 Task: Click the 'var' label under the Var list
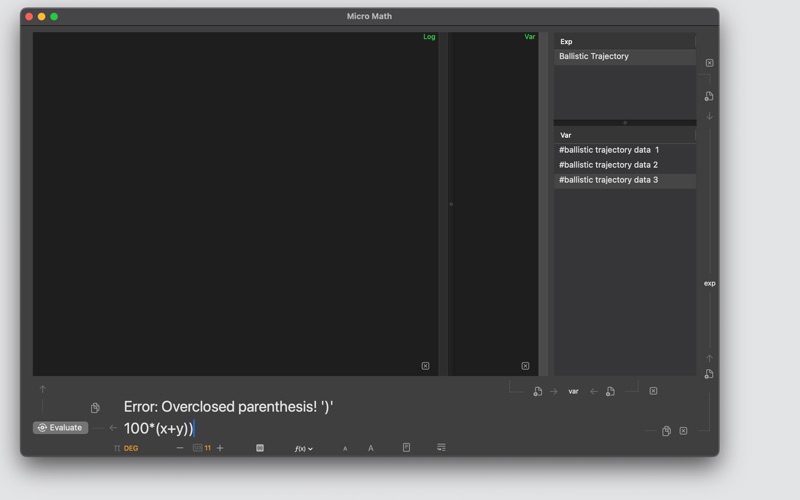(x=573, y=391)
